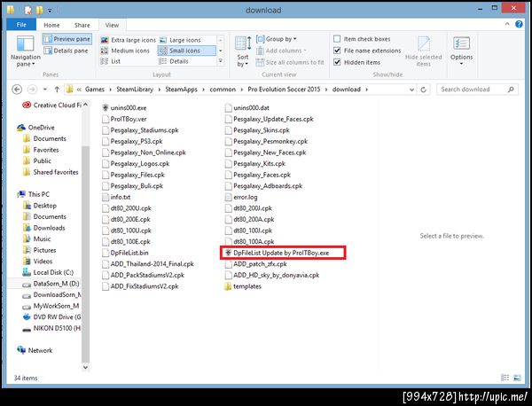Select error.log file
Viewport: 532px width, 406px height.
pyautogui.click(x=241, y=197)
